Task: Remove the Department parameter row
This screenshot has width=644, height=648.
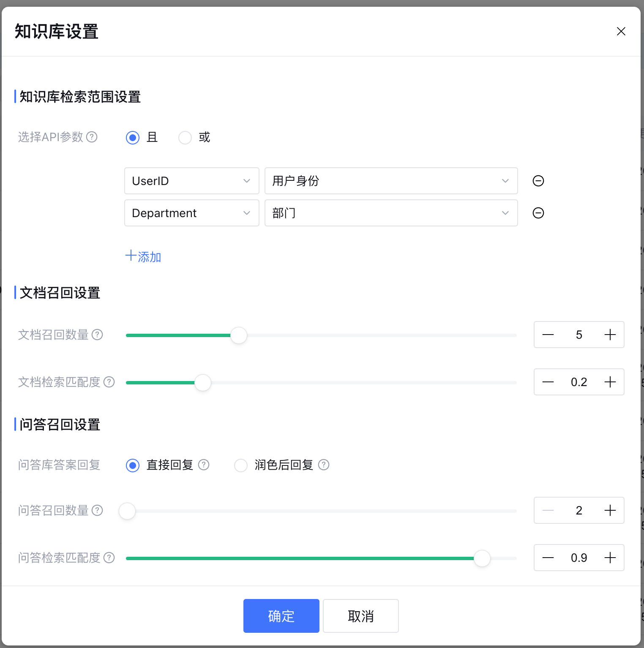Action: (x=538, y=213)
